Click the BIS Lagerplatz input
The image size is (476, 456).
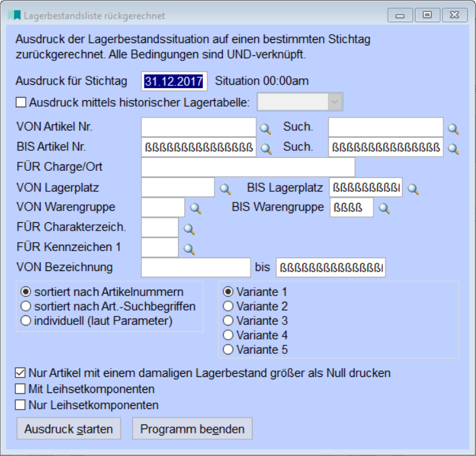pos(366,188)
